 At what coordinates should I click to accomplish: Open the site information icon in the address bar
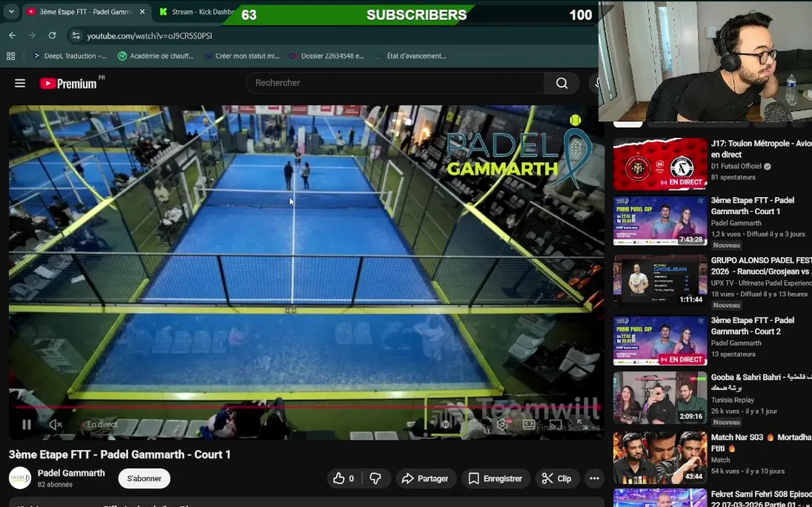coord(76,36)
